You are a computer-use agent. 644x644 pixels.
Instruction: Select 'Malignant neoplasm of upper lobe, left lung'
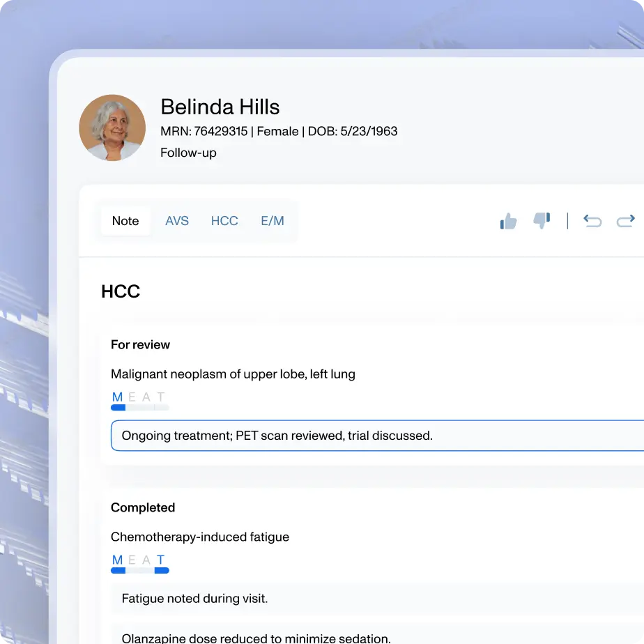click(233, 374)
